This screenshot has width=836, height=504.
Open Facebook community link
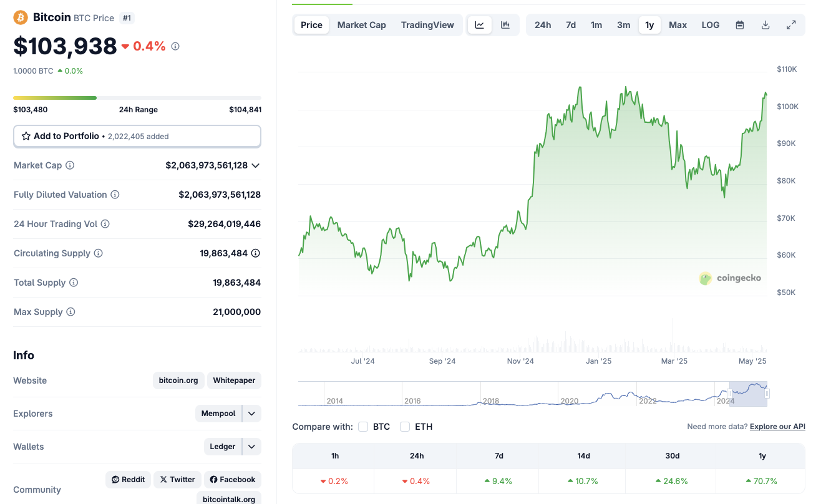pyautogui.click(x=233, y=480)
